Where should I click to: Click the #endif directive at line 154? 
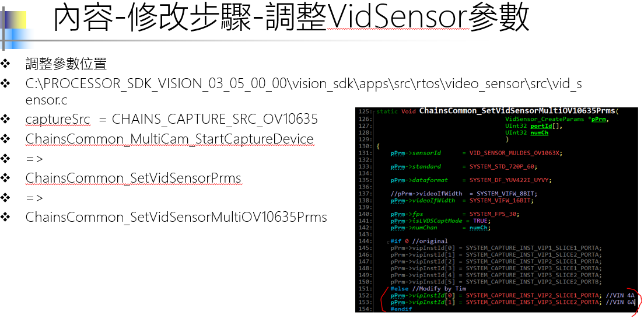pyautogui.click(x=401, y=309)
